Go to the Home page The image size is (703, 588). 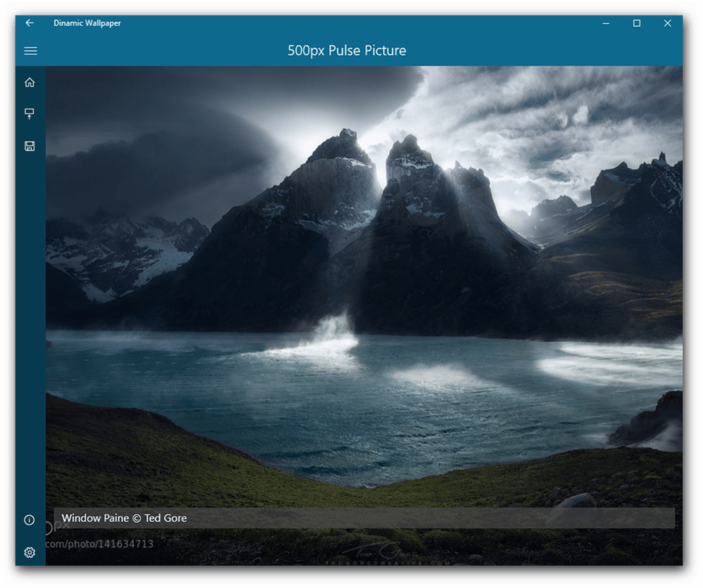(30, 82)
